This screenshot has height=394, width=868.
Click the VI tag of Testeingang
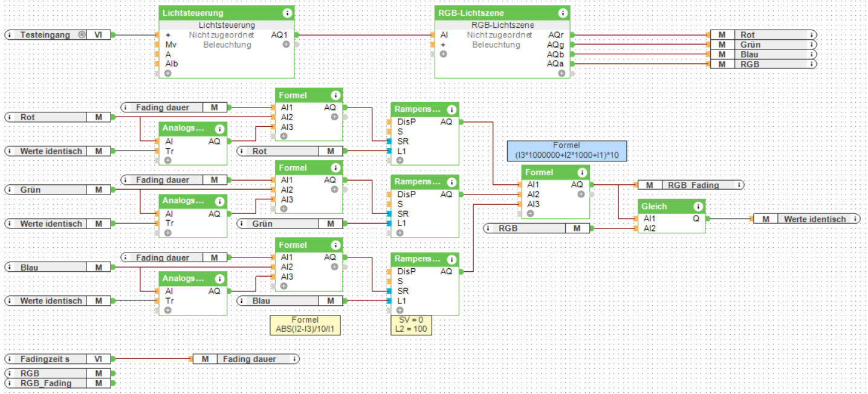pyautogui.click(x=99, y=35)
